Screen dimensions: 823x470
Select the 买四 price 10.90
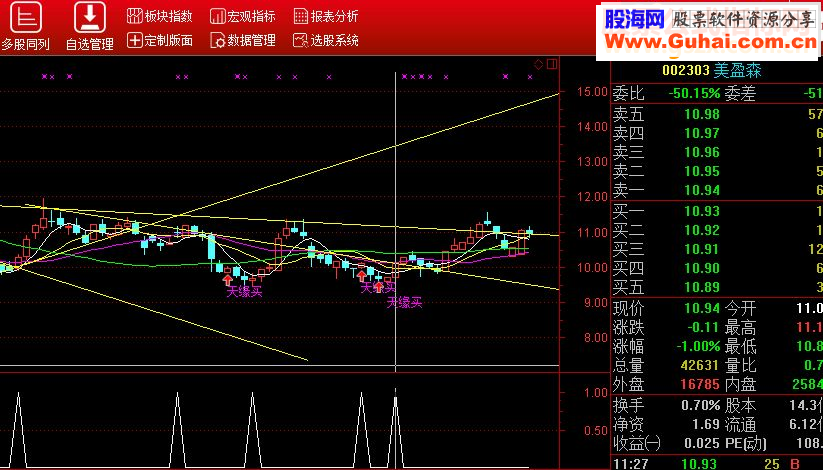click(702, 268)
